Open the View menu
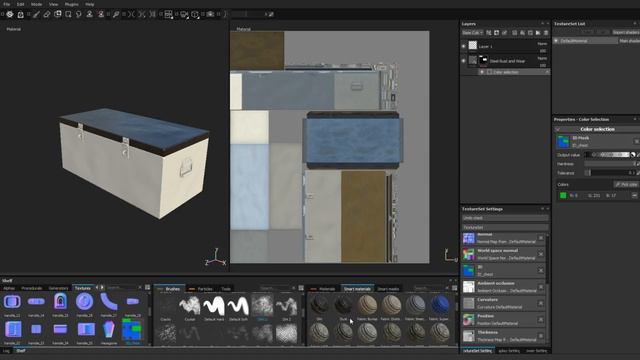Viewport: 640px width, 360px height. coord(53,4)
